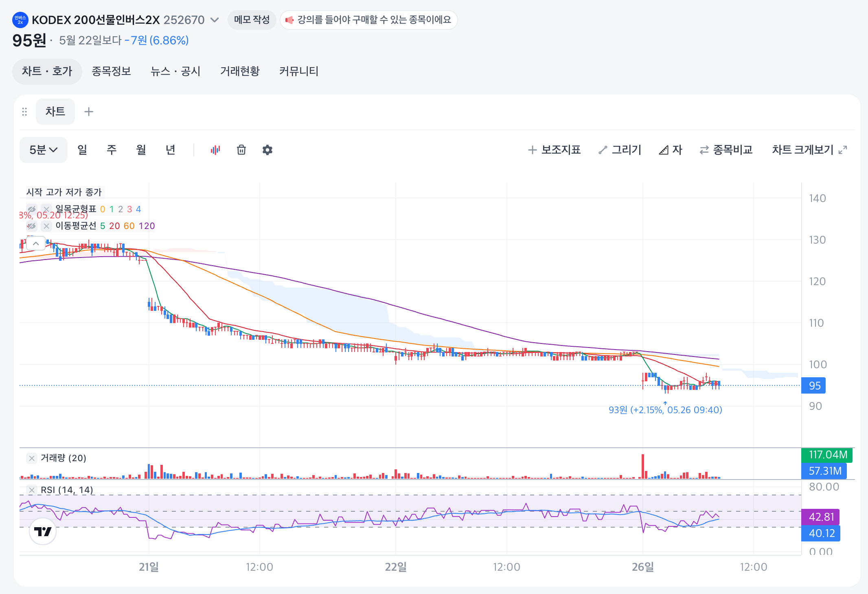The width and height of the screenshot is (868, 594).
Task: Remove 이동평균선 indicator with X
Action: (46, 226)
